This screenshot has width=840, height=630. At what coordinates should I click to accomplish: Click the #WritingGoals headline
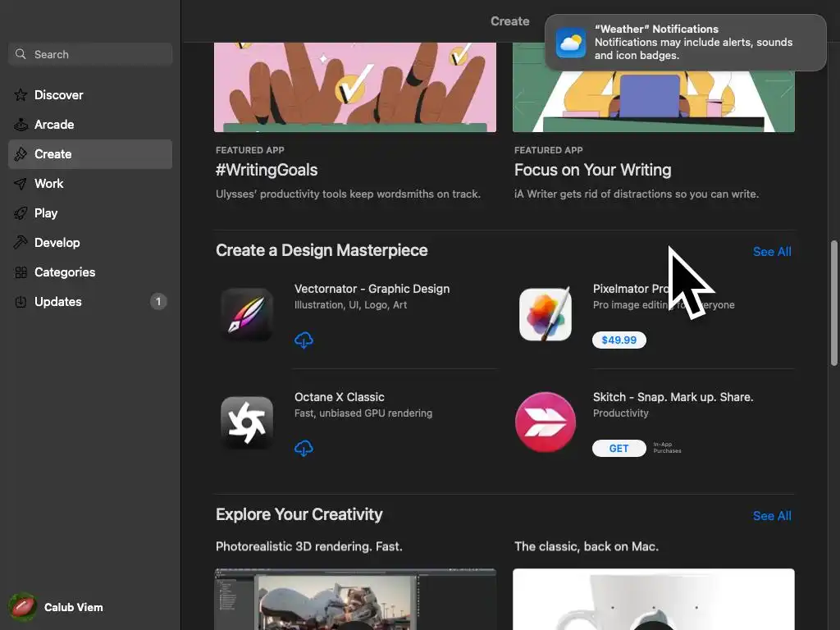point(267,170)
